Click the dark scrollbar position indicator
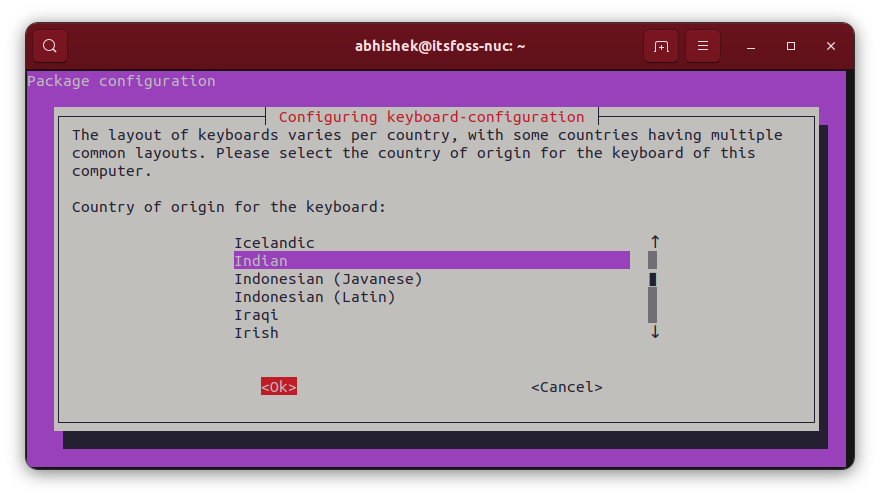This screenshot has height=498, width=880. pos(652,279)
